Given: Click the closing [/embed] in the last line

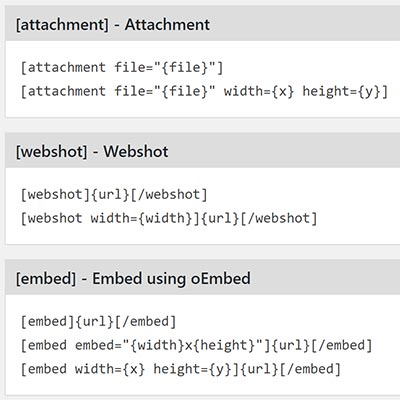Looking at the screenshot, I should pos(310,369).
